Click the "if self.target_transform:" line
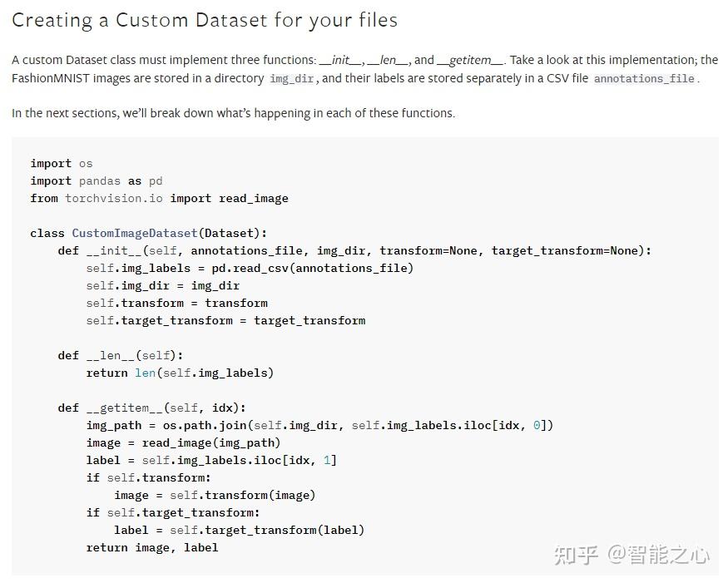This screenshot has height=583, width=728. coord(173,513)
